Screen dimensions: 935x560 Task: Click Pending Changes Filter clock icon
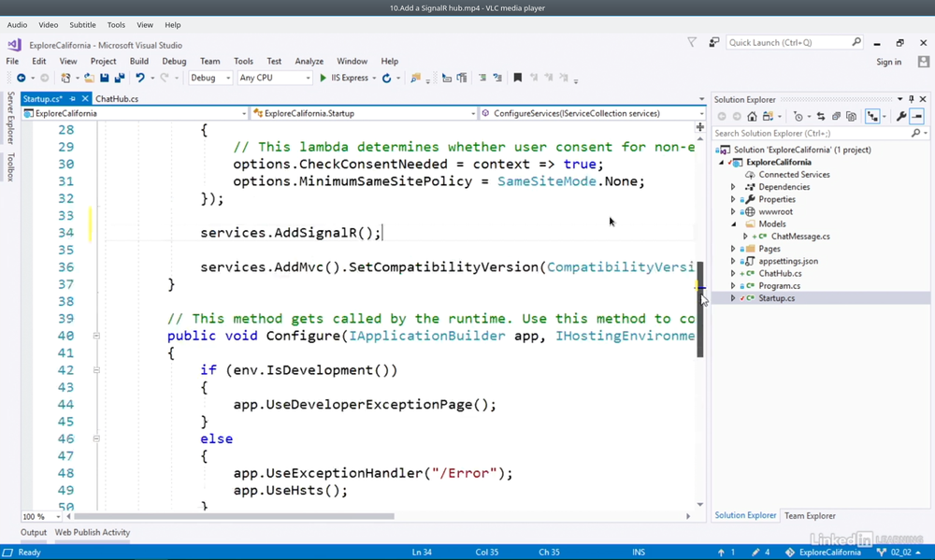798,117
